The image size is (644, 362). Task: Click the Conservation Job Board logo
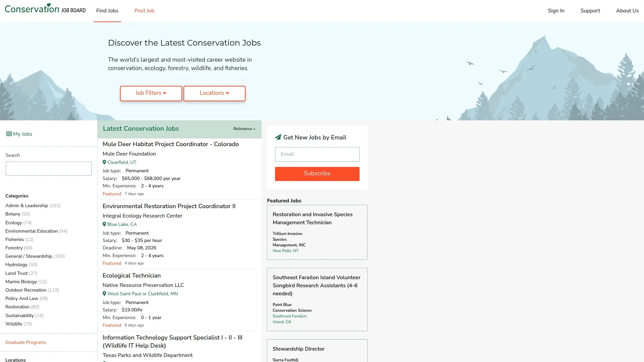45,8
